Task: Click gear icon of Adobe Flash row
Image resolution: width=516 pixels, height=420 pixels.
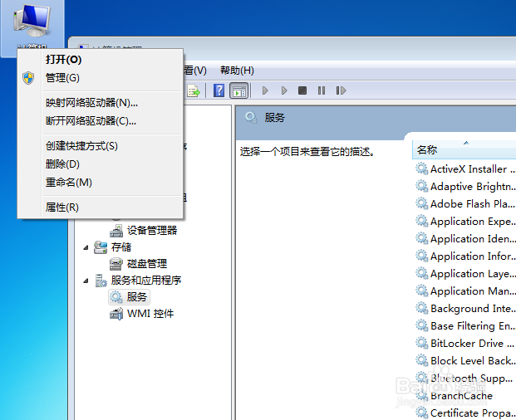Action: [x=422, y=203]
